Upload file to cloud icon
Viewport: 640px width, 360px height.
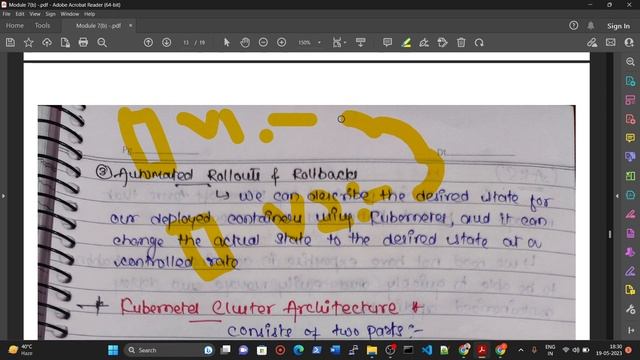coord(47,42)
